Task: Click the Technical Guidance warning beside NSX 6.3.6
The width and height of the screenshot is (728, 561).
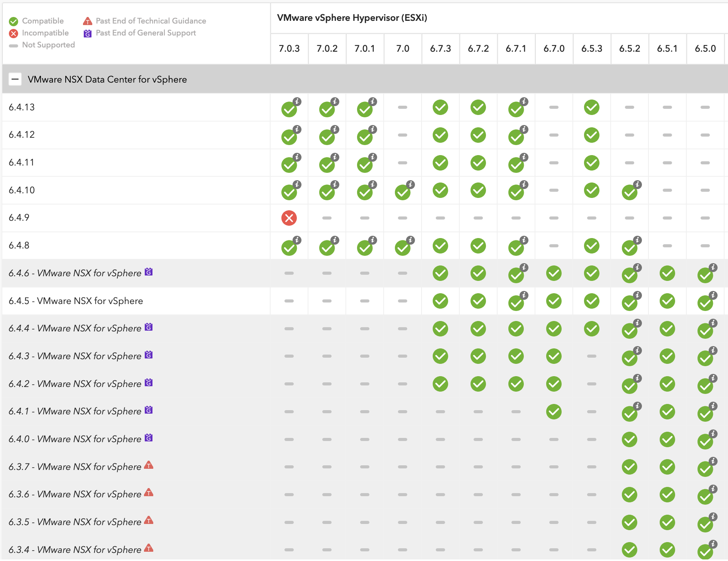Action: point(149,493)
